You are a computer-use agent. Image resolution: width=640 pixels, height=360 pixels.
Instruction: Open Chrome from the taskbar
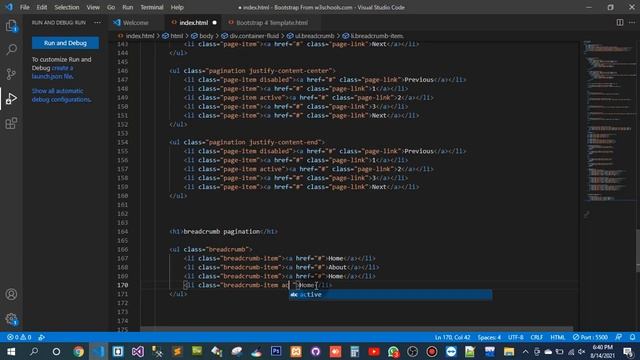click(x=78, y=351)
